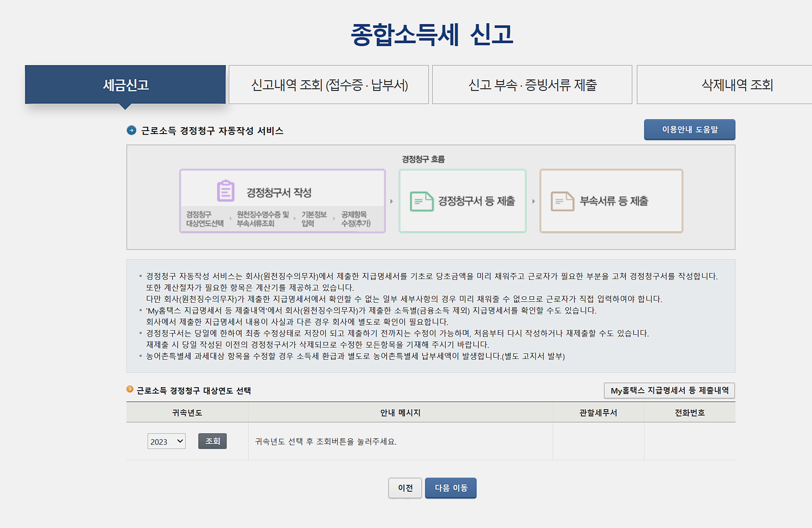Click the 기본정보 입력 step label
The height and width of the screenshot is (528, 812).
click(313, 219)
